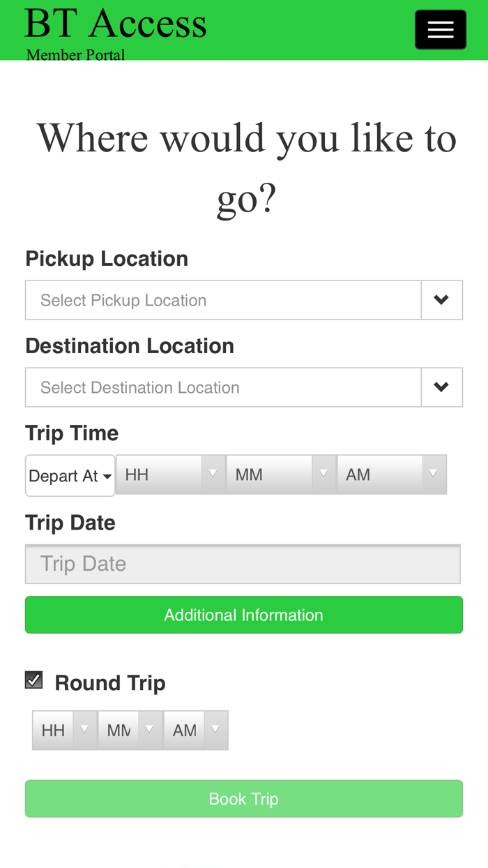
Task: Click the Select Destination Location field
Action: 223,387
